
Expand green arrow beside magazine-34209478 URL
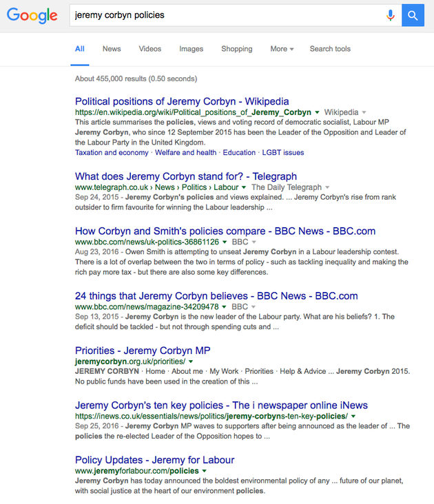(224, 307)
